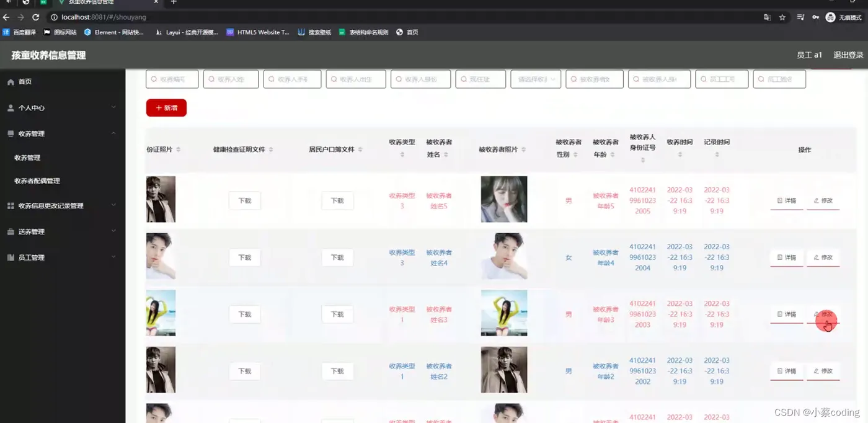Click the 现住址 search field
This screenshot has width=868, height=423.
pos(480,79)
